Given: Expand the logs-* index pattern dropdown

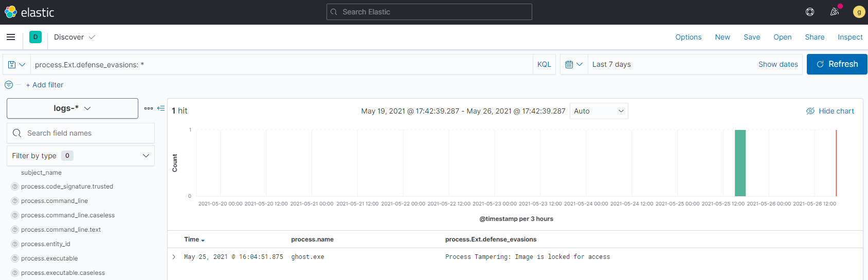Looking at the screenshot, I should (73, 108).
